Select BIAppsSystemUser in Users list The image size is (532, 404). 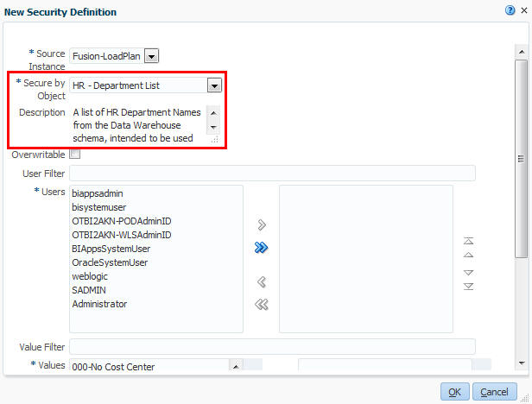(x=111, y=249)
